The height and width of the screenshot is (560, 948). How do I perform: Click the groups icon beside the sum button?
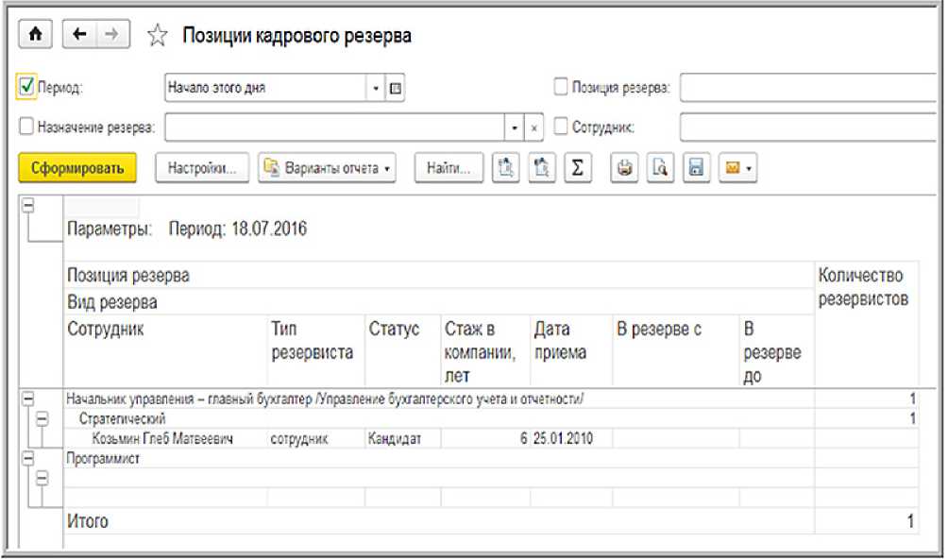pos(542,167)
